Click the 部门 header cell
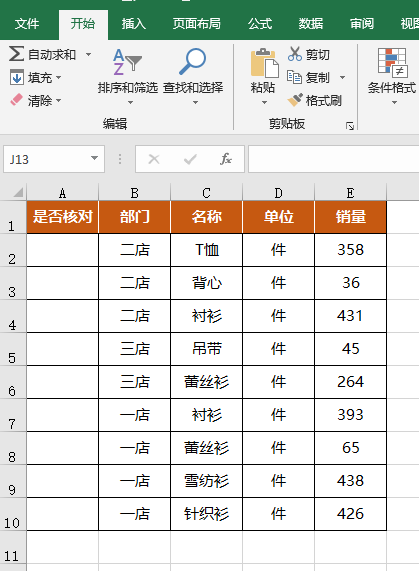The image size is (419, 571). pos(134,217)
